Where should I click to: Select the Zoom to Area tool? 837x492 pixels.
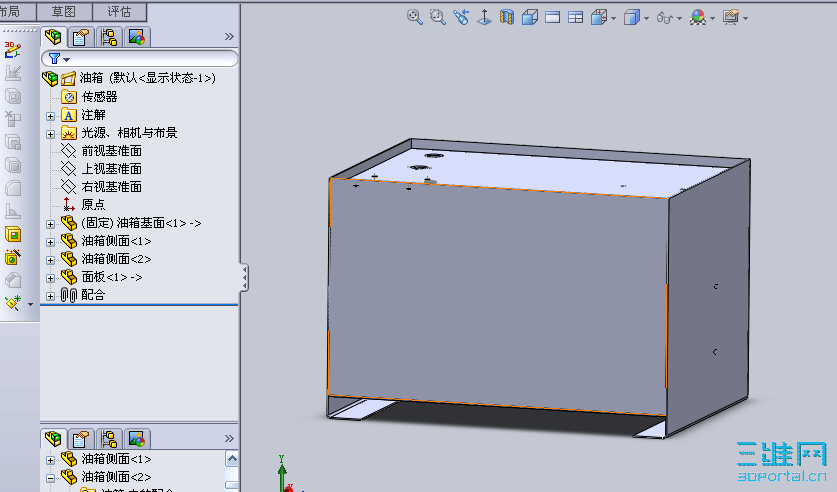[437, 17]
